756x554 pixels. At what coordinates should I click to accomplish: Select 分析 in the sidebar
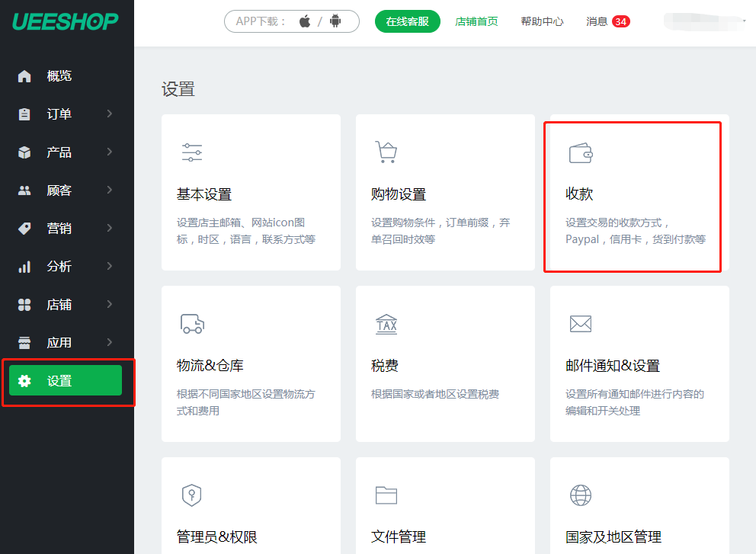pos(66,266)
